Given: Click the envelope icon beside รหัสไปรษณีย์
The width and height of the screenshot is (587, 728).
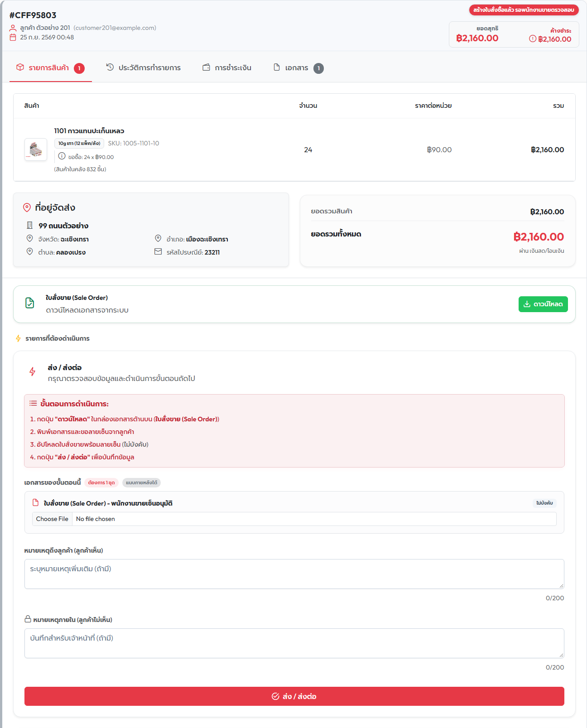Looking at the screenshot, I should pyautogui.click(x=158, y=251).
